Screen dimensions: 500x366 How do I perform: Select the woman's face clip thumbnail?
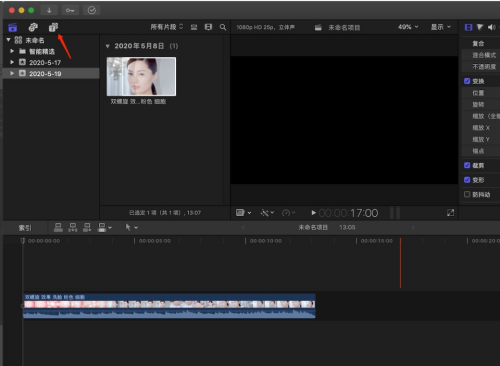(141, 76)
